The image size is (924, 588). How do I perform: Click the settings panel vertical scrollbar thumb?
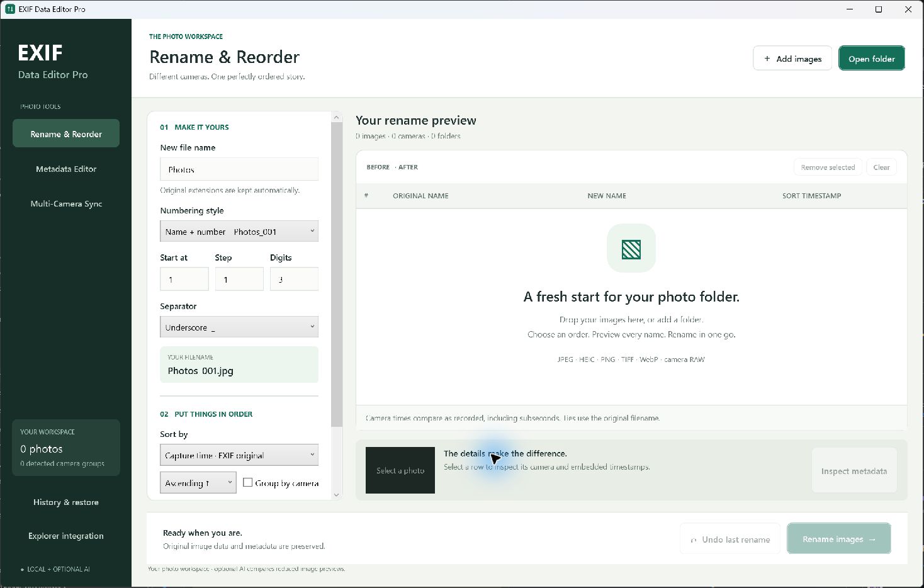pyautogui.click(x=337, y=274)
